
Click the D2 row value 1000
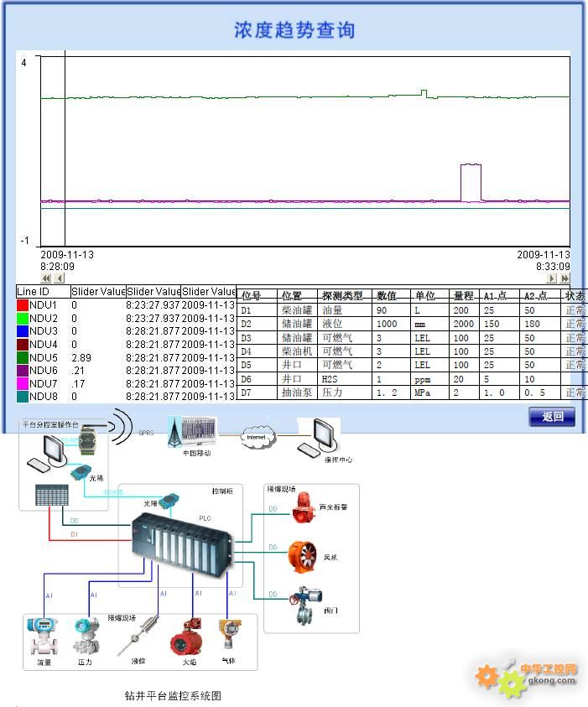pos(387,325)
